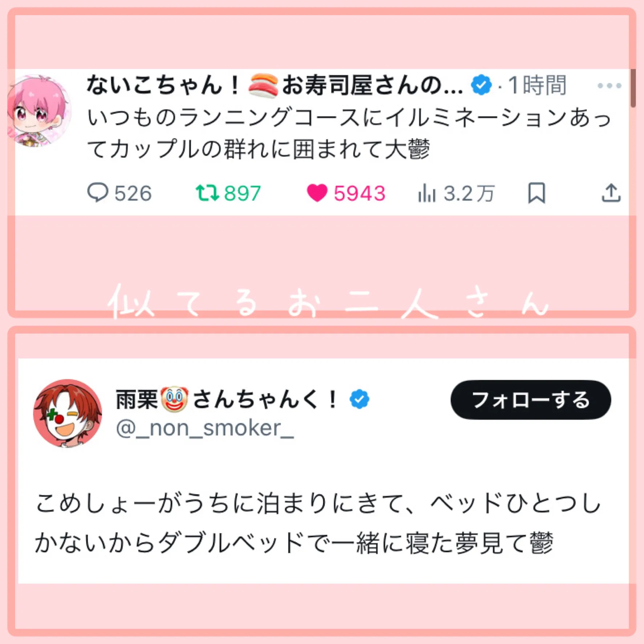Click the 1時間 timestamp
644x644 pixels.
[x=537, y=85]
